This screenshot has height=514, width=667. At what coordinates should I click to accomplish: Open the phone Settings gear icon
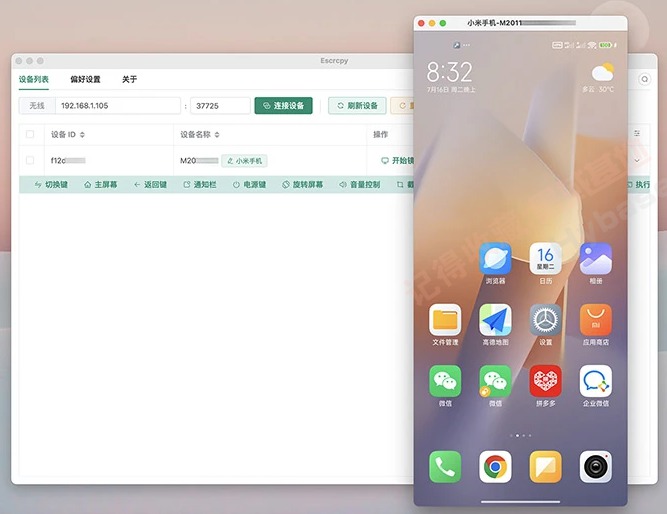(545, 320)
